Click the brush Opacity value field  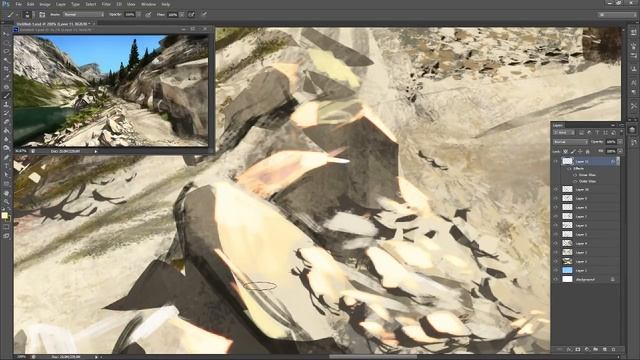[130, 14]
